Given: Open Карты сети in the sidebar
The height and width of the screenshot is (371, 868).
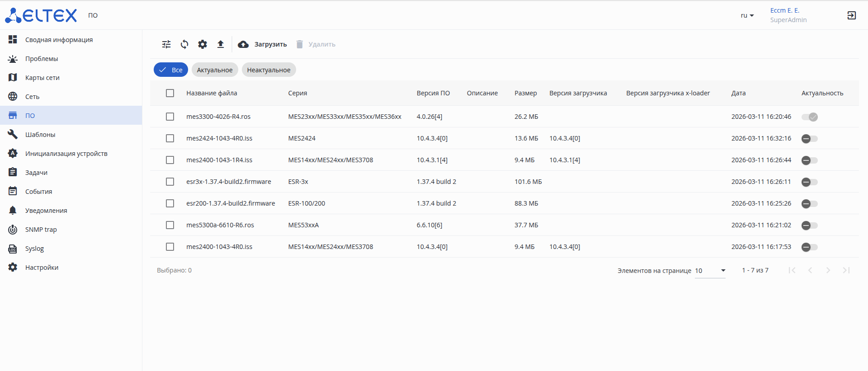Looking at the screenshot, I should [42, 78].
